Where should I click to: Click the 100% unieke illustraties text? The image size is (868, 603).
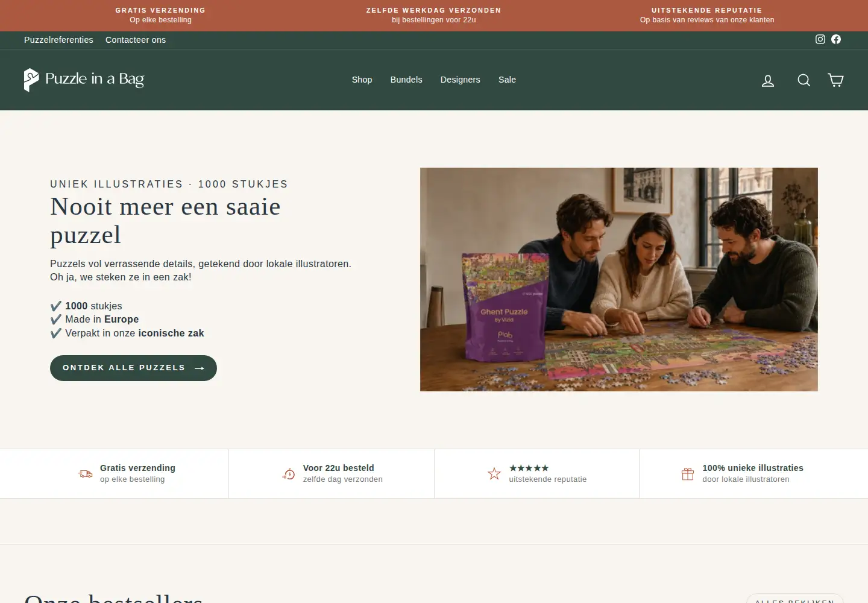tap(753, 468)
